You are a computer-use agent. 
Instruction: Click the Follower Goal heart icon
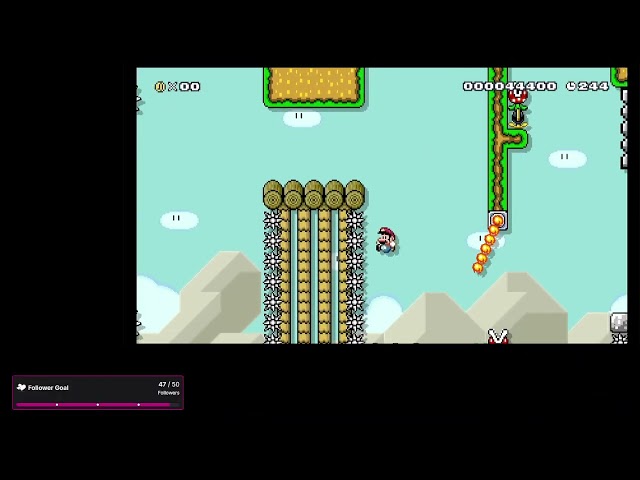(x=21, y=387)
